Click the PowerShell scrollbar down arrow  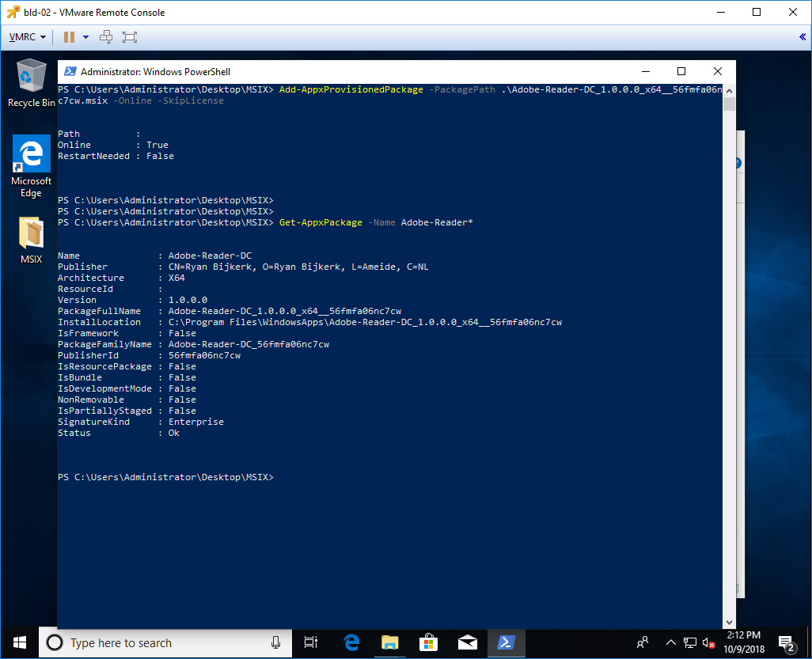click(x=729, y=623)
